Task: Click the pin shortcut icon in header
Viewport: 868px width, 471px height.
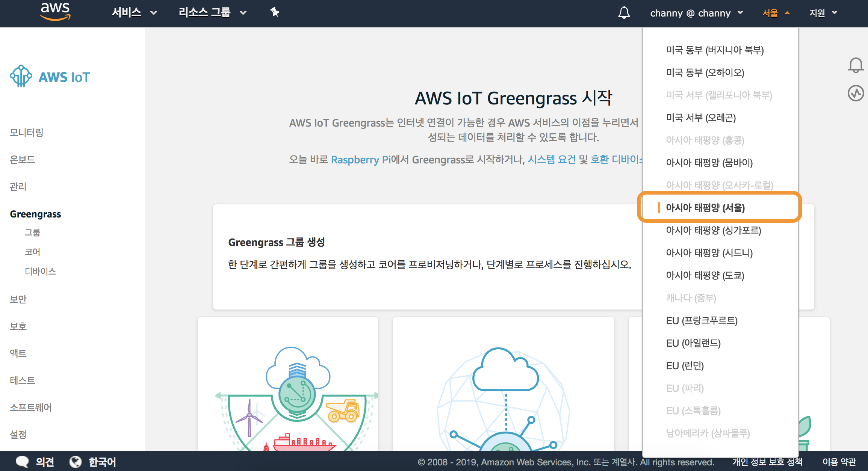Action: [x=275, y=12]
